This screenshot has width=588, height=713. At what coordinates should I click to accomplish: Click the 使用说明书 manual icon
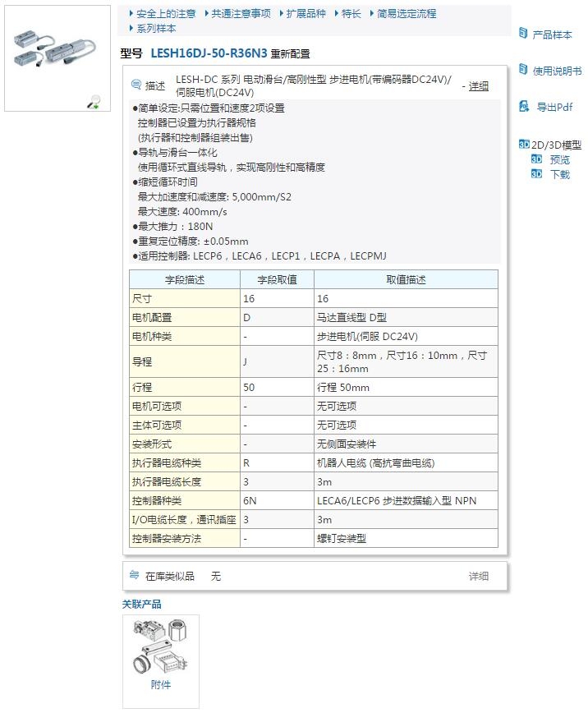coord(523,70)
